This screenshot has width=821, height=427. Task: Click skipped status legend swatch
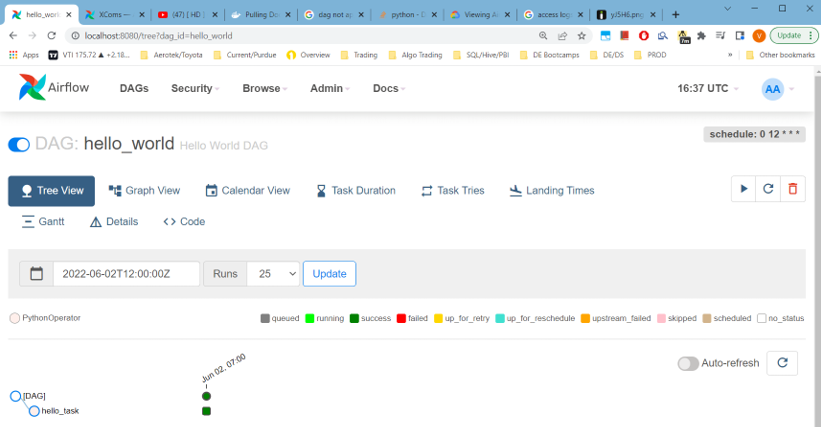coord(661,318)
